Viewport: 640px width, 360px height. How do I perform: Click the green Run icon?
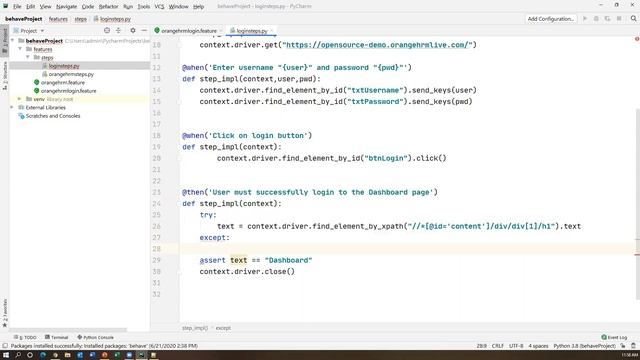pos(584,19)
